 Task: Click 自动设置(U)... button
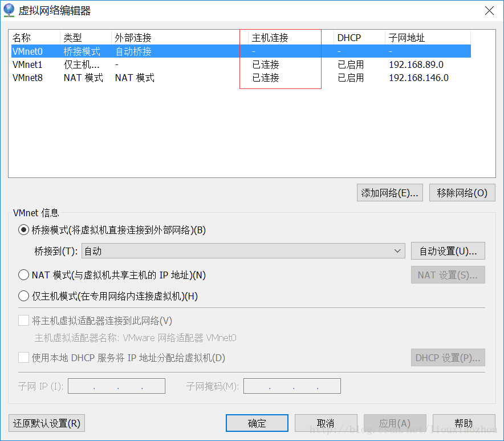(x=448, y=251)
